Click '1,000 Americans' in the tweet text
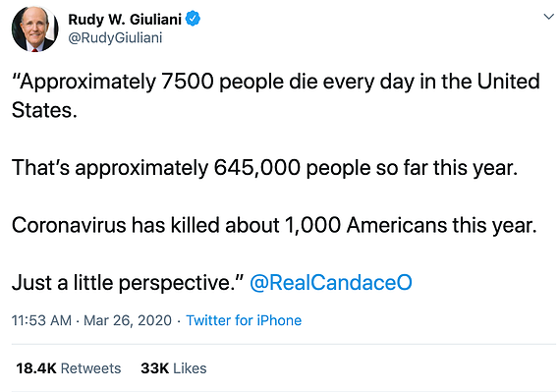 coord(365,225)
